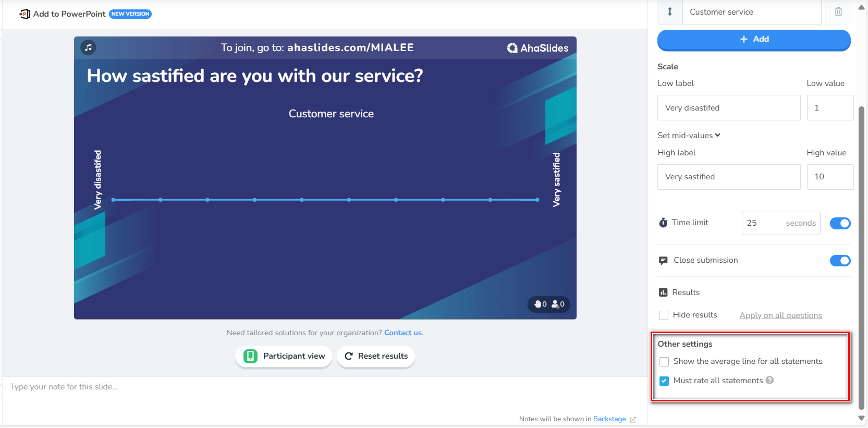Click the Customer service statement input field
868x428 pixels.
[x=752, y=12]
